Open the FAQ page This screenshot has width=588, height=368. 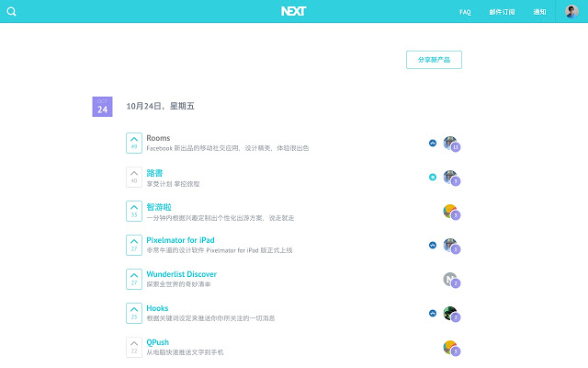(465, 12)
